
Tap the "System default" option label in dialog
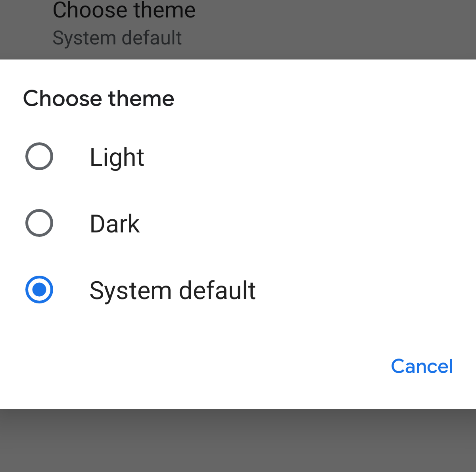tap(173, 290)
